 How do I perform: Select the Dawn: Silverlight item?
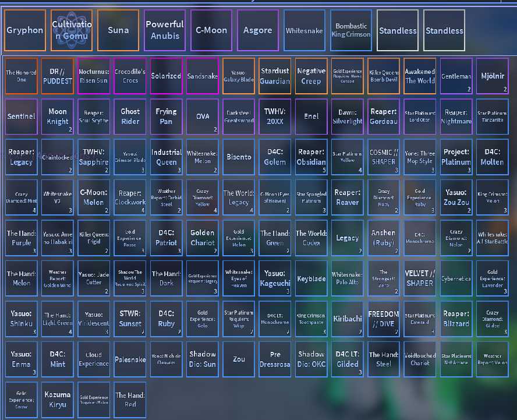click(x=347, y=117)
